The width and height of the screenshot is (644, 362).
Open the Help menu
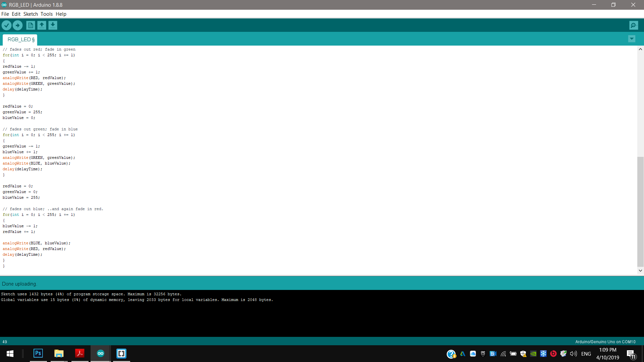61,14
